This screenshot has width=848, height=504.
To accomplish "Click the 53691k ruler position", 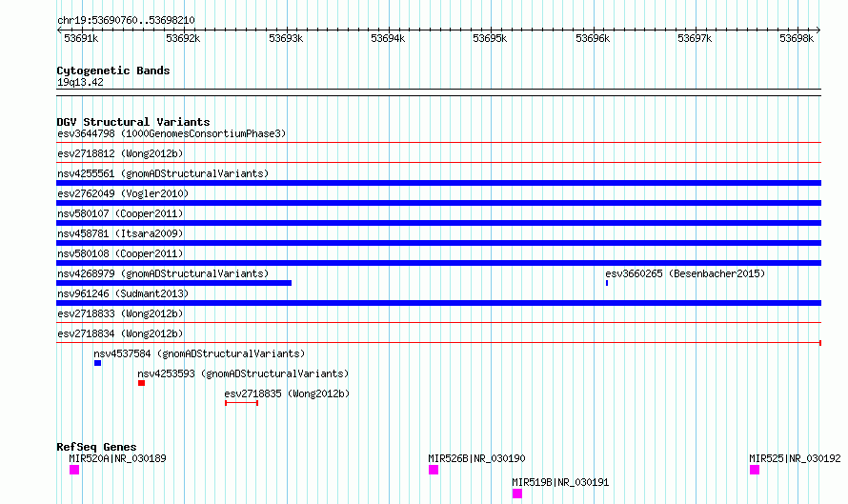I will point(81,38).
